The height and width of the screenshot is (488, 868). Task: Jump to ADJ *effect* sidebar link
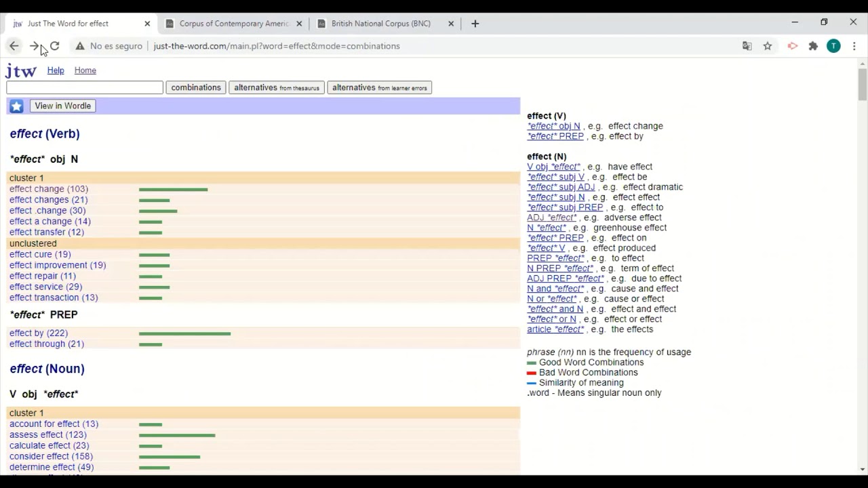(x=551, y=218)
